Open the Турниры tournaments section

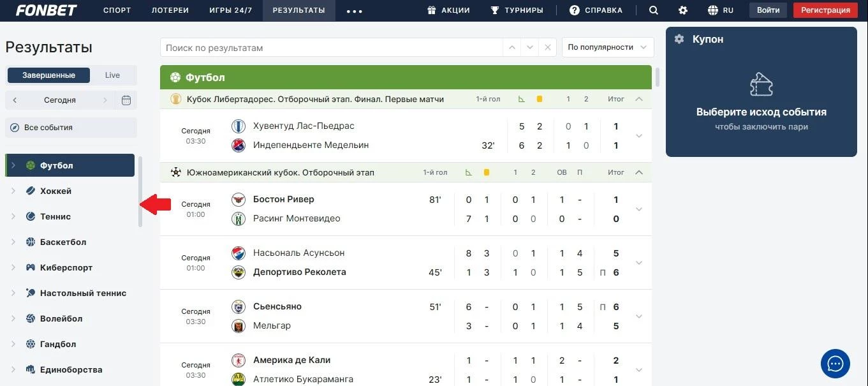pyautogui.click(x=517, y=10)
